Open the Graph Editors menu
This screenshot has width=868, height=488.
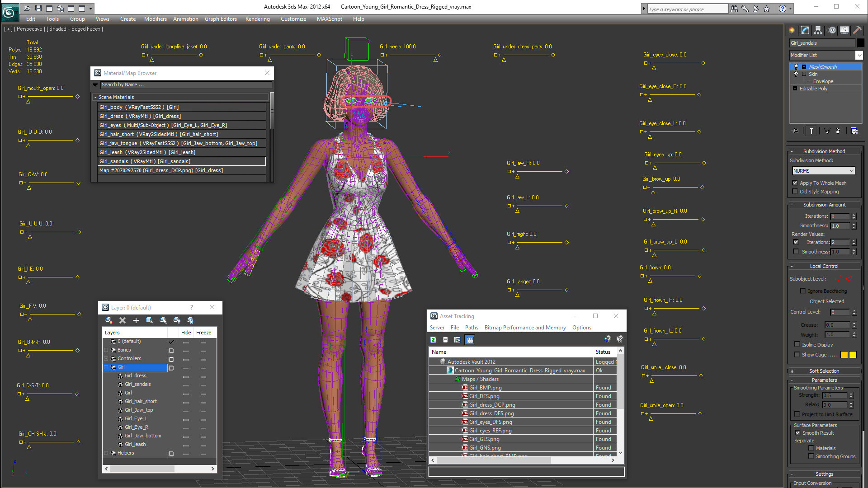pos(221,19)
